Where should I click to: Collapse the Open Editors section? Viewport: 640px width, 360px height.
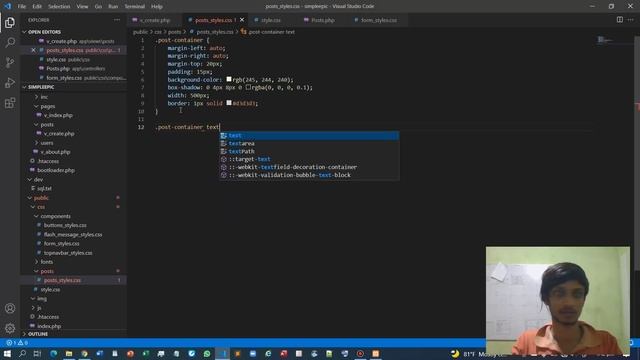[44, 32]
